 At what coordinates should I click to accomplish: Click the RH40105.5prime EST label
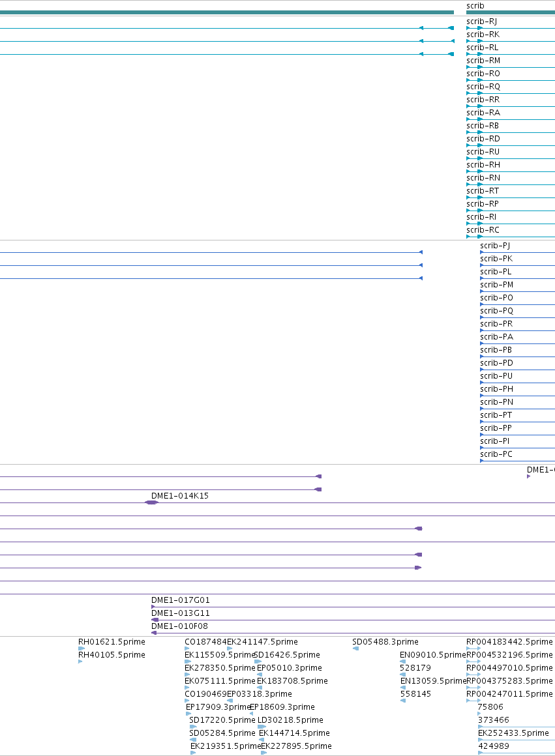pos(112,655)
